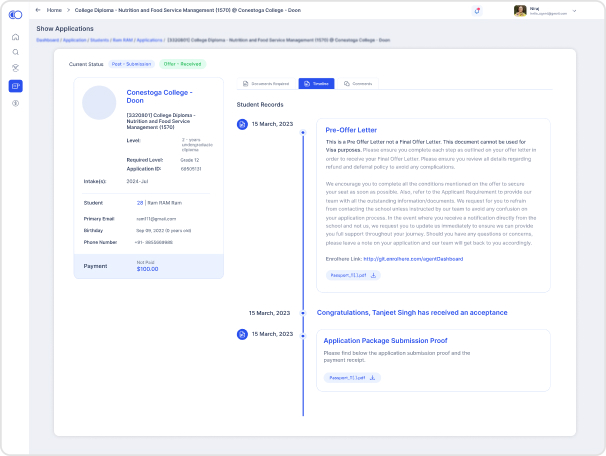Click the timeline icon beside first 15 March date
The width and height of the screenshot is (606, 456).
click(242, 124)
